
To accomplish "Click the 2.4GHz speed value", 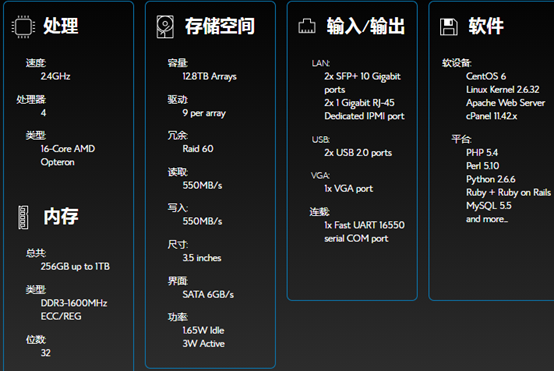I will (55, 76).
